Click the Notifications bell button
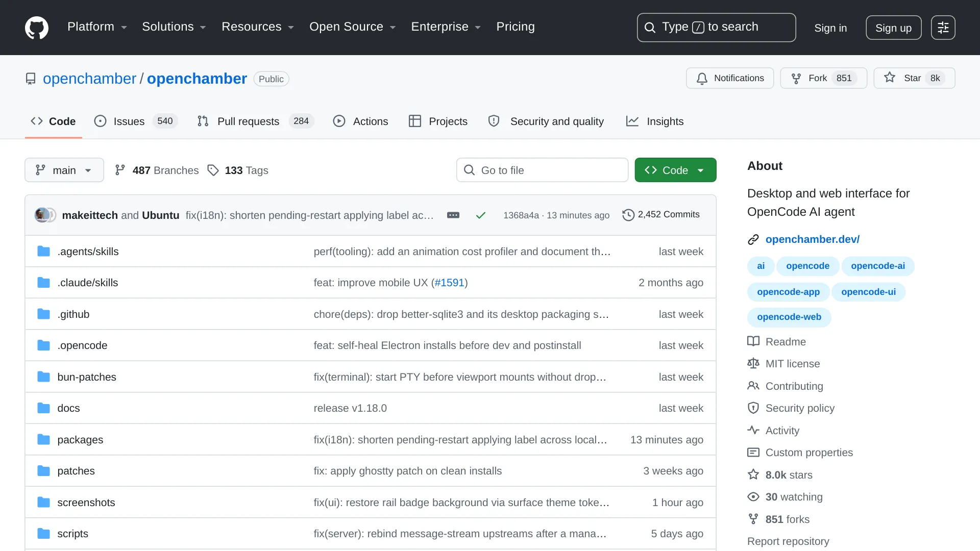This screenshot has height=551, width=980. (x=730, y=78)
